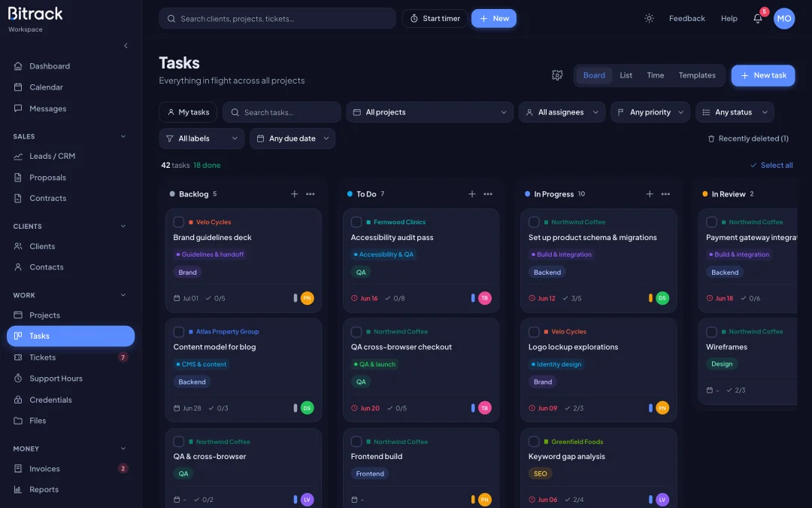
Task: Check the Logo lockup explorations checkbox
Action: point(534,332)
